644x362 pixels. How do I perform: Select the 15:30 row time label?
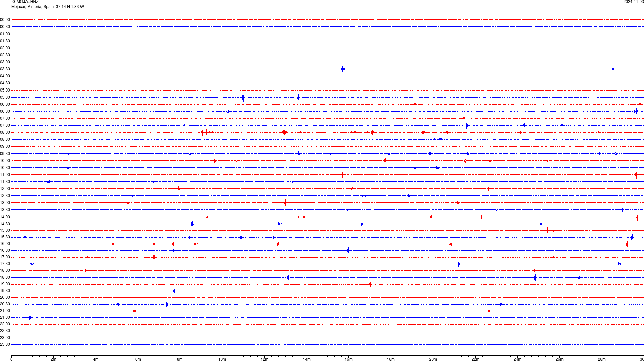(5, 237)
